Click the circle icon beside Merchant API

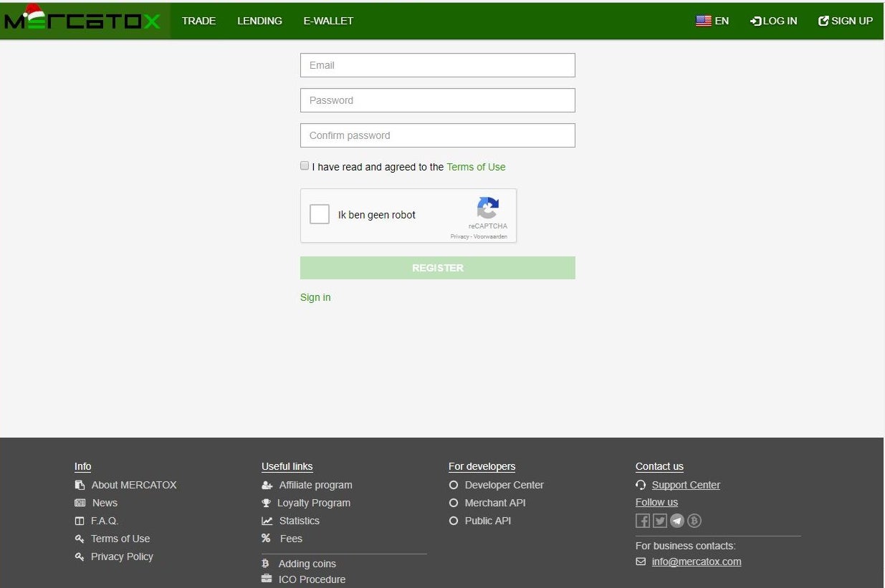453,503
